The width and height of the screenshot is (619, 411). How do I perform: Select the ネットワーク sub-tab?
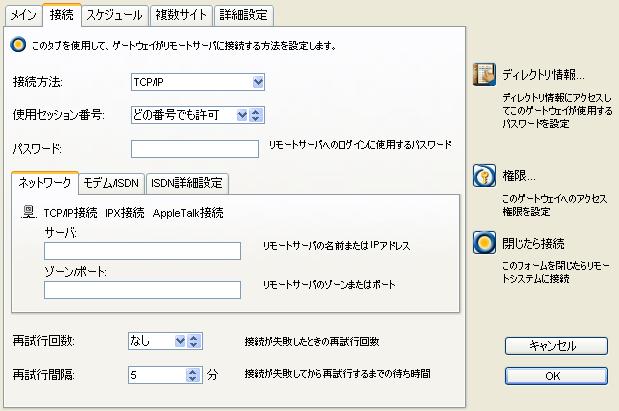pos(45,182)
